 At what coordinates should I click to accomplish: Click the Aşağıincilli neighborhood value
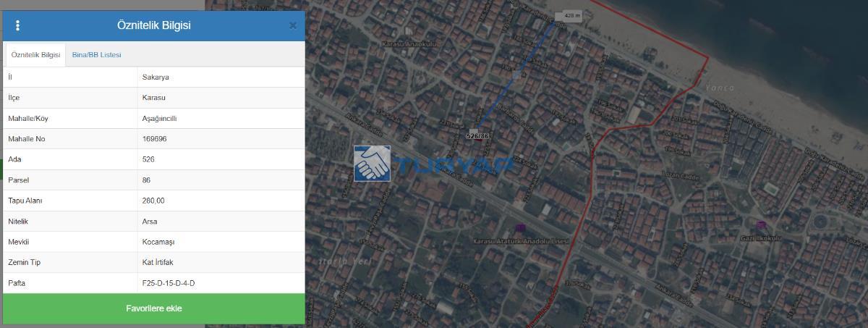click(x=159, y=118)
